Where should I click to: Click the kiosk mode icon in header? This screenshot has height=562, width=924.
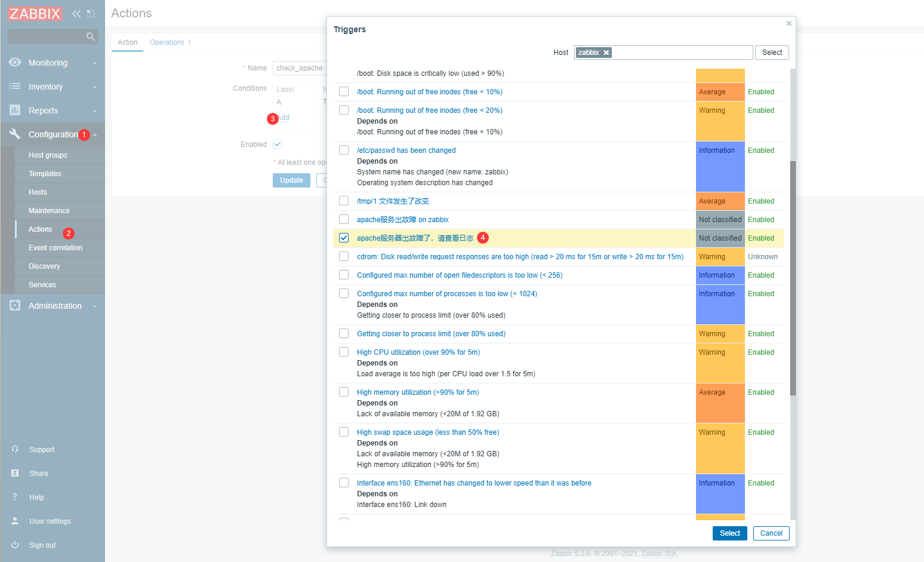pyautogui.click(x=91, y=13)
